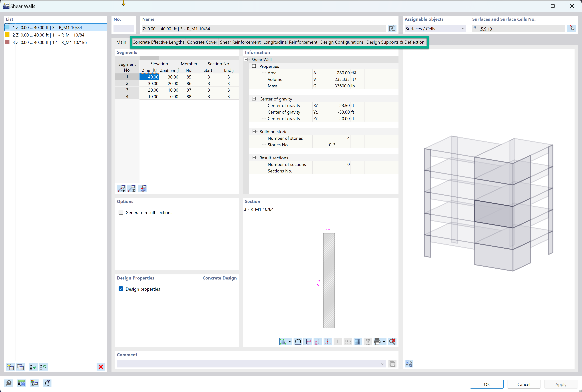Click the section zoom fit icon
This screenshot has width=582, height=392.
click(x=283, y=341)
